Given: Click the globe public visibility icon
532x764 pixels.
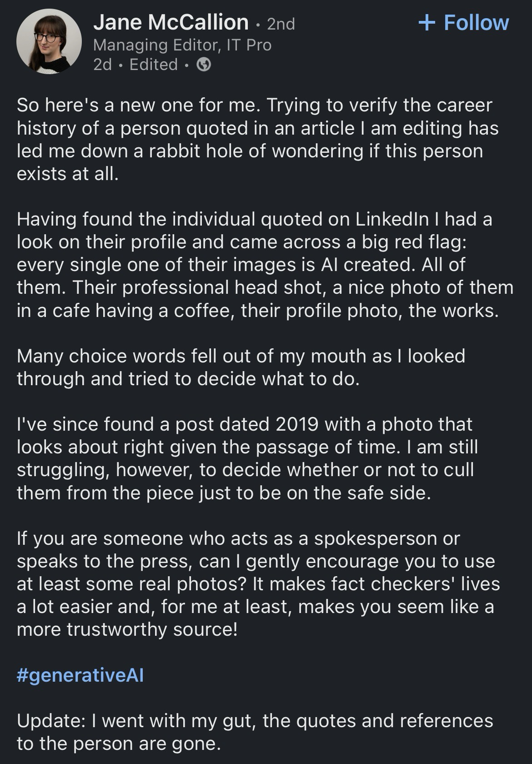Looking at the screenshot, I should click(x=204, y=65).
